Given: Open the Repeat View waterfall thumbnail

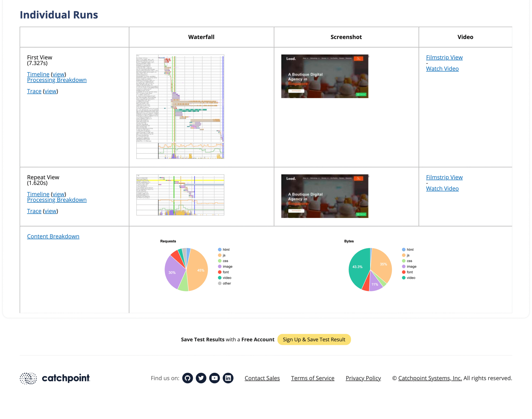Looking at the screenshot, I should (180, 195).
